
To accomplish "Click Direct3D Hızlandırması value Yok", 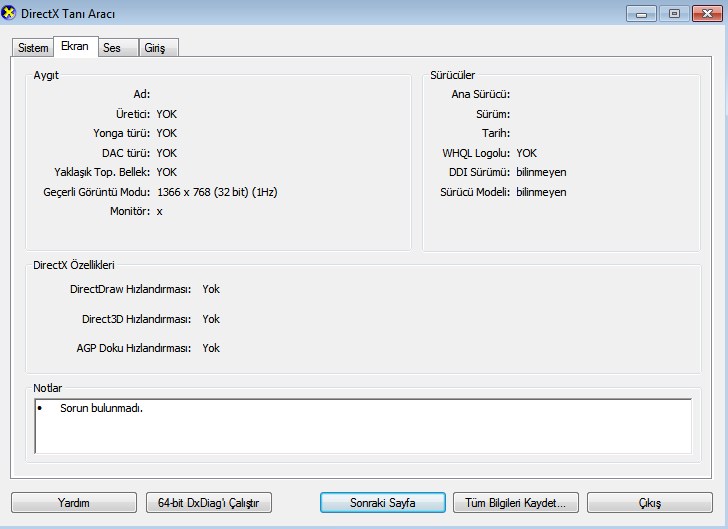I will click(211, 319).
